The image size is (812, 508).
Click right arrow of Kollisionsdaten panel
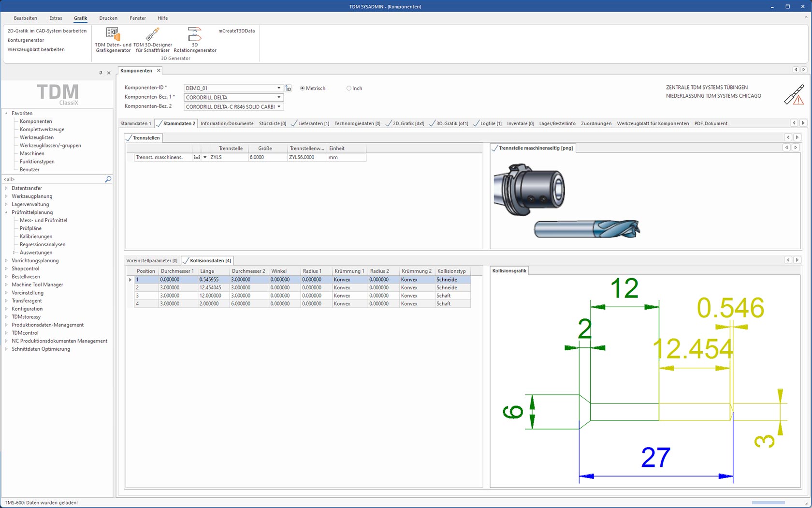797,260
